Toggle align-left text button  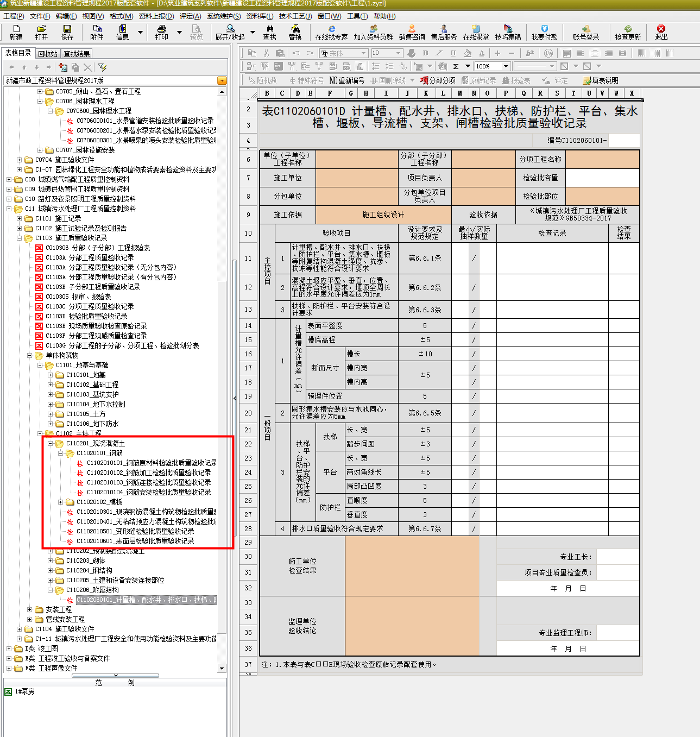pyautogui.click(x=581, y=53)
